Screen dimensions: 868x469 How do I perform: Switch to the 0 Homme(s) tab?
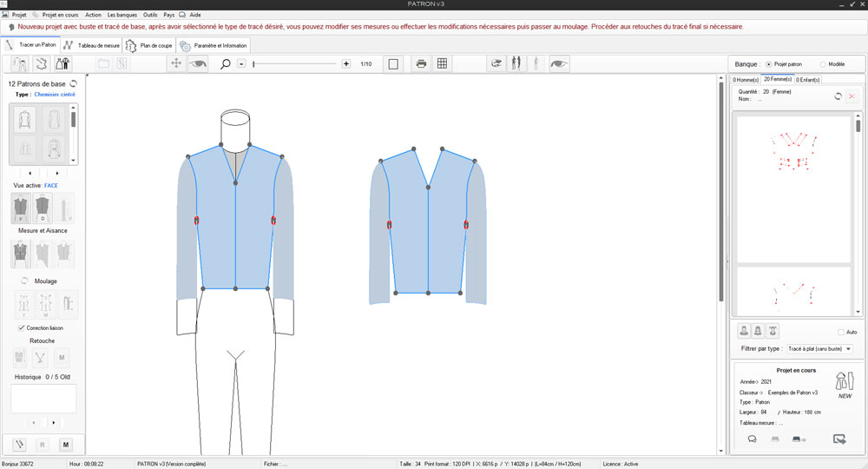pos(746,80)
